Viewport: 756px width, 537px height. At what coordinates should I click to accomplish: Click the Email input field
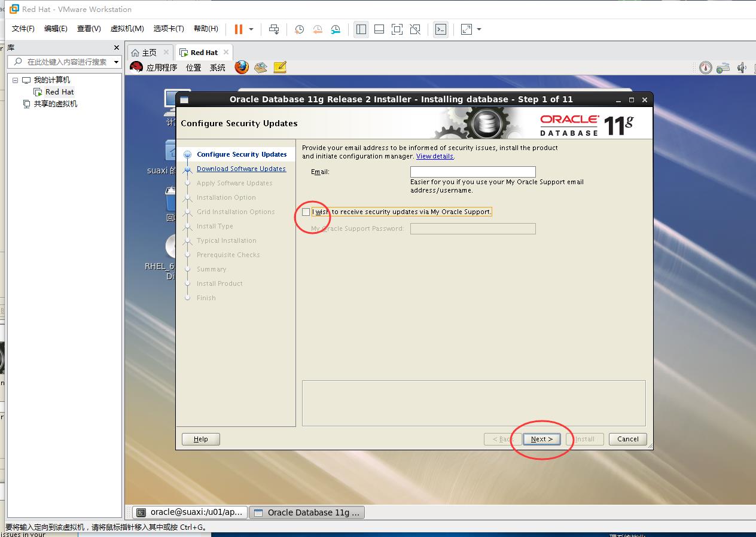[x=473, y=172]
